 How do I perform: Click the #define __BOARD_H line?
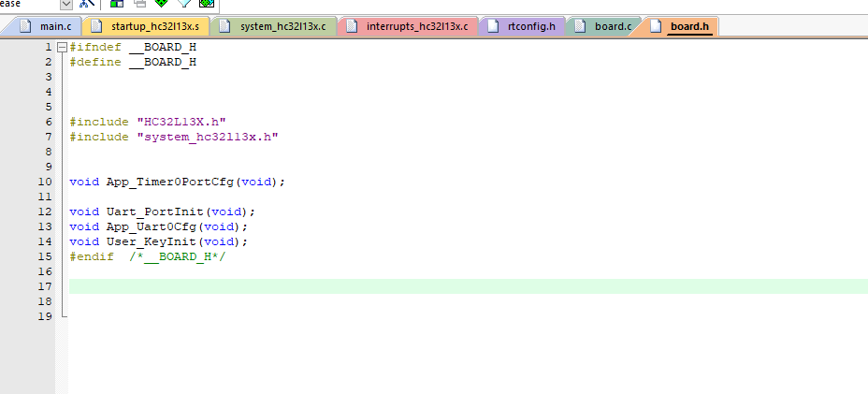point(133,62)
